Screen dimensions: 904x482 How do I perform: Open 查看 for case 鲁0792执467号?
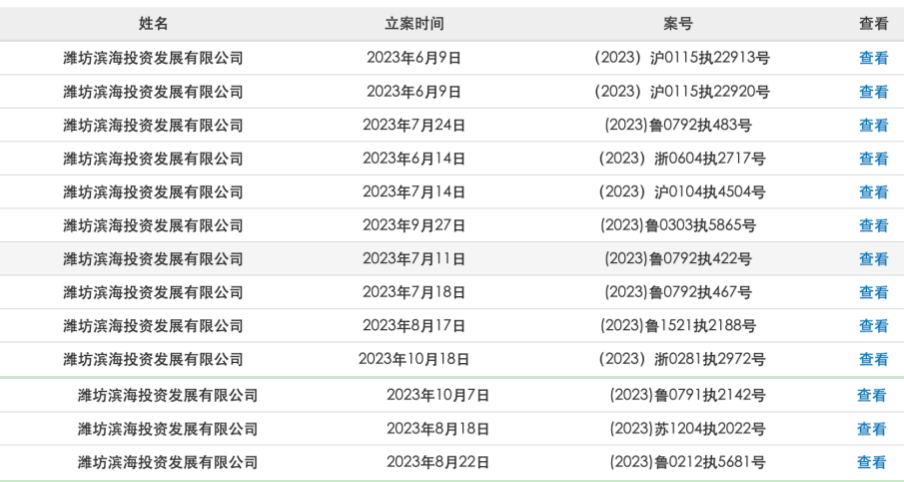tap(873, 292)
